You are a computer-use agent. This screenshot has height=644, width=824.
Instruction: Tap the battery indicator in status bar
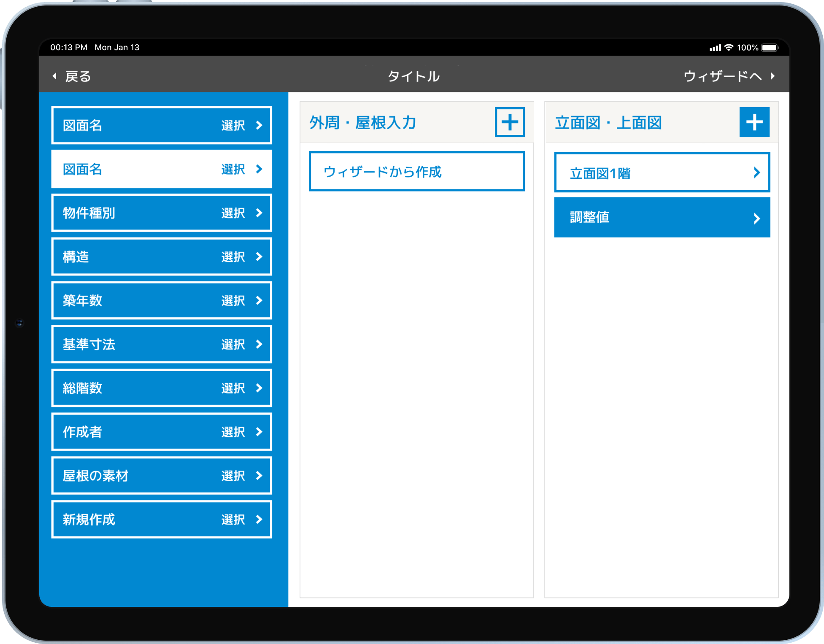click(x=769, y=48)
